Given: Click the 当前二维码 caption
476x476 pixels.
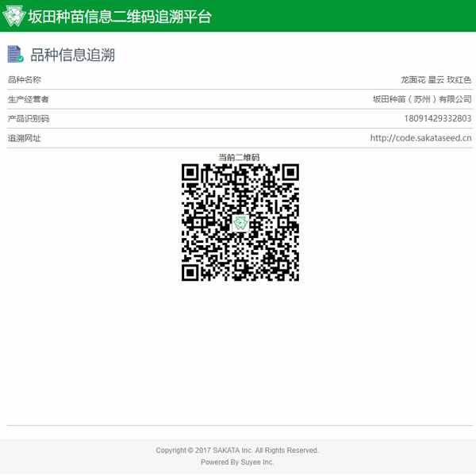Looking at the screenshot, I should tap(239, 157).
